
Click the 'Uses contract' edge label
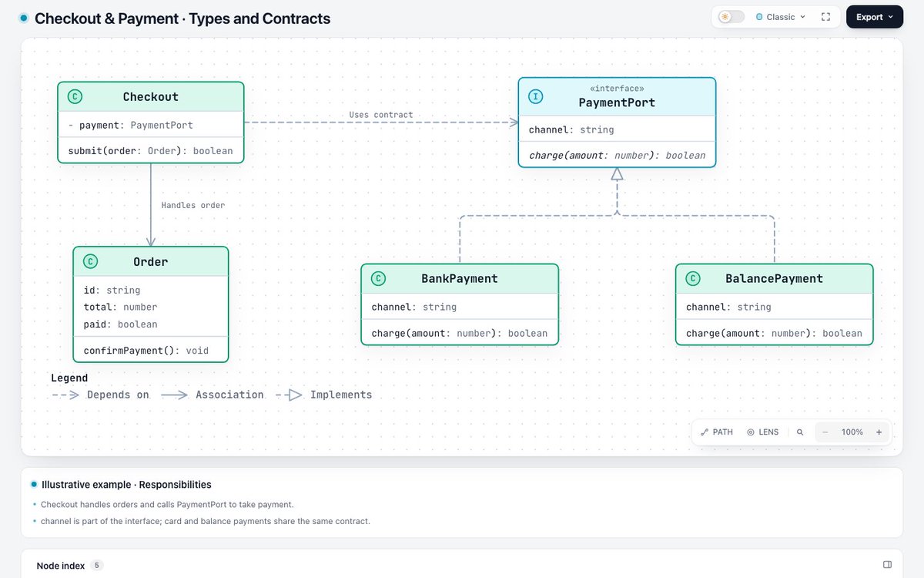click(381, 115)
